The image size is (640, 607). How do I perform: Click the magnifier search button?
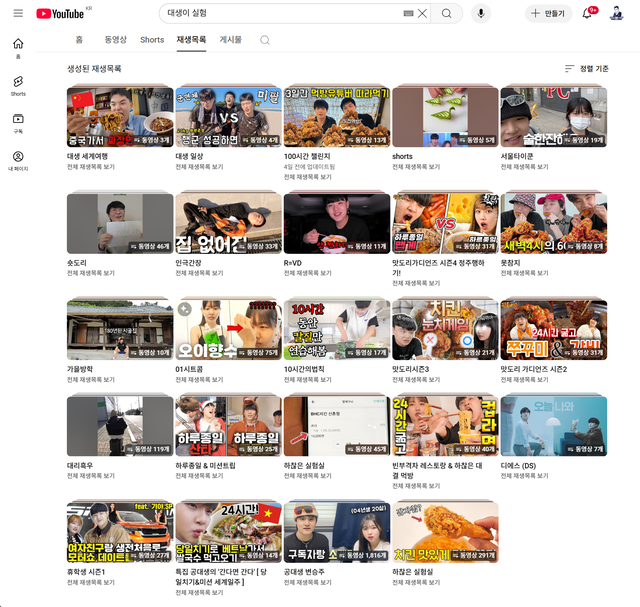(447, 13)
